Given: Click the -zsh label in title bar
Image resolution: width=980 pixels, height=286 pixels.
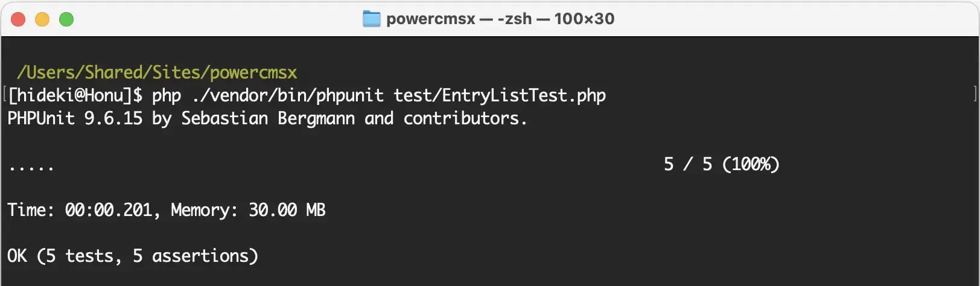Looking at the screenshot, I should click(x=515, y=19).
